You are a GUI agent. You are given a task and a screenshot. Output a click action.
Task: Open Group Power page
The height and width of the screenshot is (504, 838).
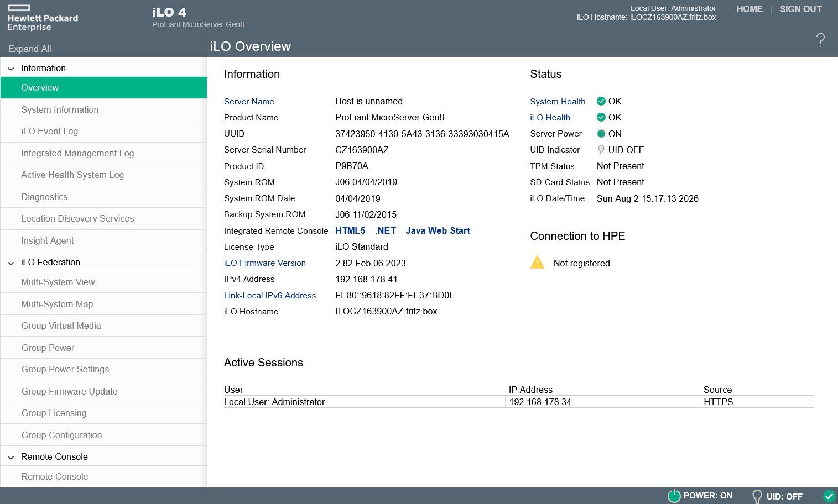click(x=103, y=348)
